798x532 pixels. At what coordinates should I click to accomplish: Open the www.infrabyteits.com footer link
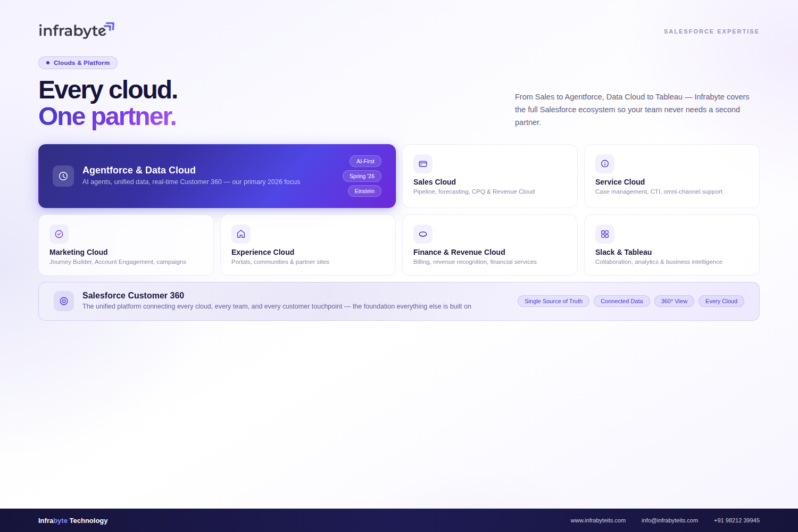tap(598, 520)
